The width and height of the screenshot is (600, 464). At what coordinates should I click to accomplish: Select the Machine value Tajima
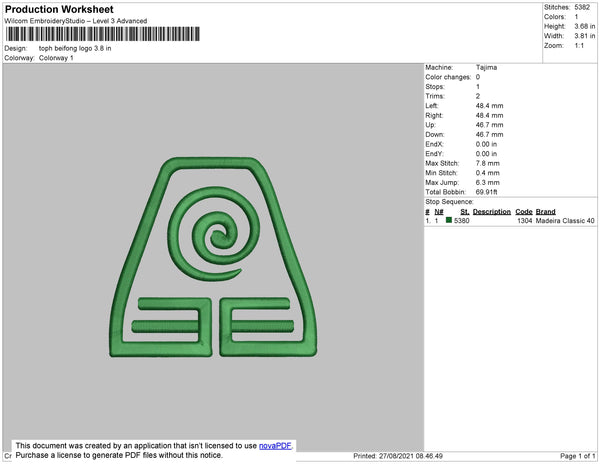click(486, 67)
